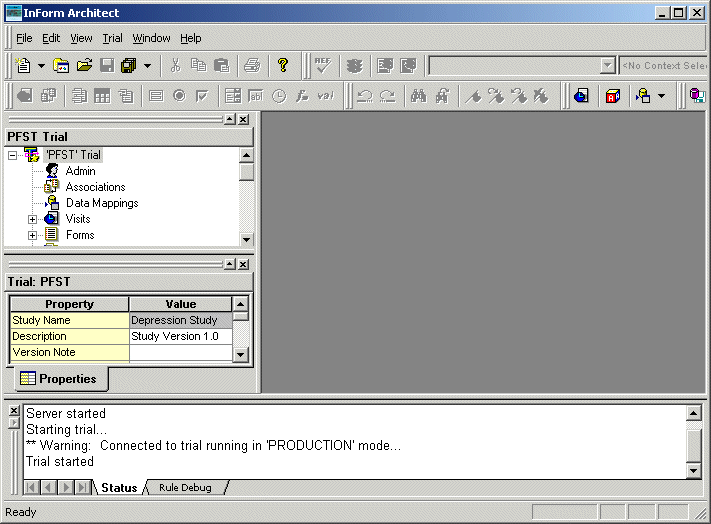
Task: Click the Value column header
Action: 180,304
